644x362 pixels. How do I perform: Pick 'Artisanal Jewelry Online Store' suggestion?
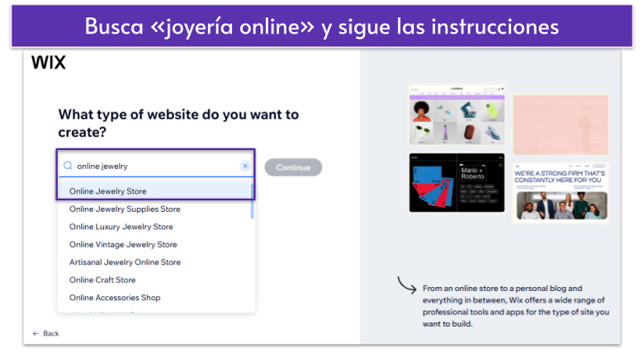(125, 262)
